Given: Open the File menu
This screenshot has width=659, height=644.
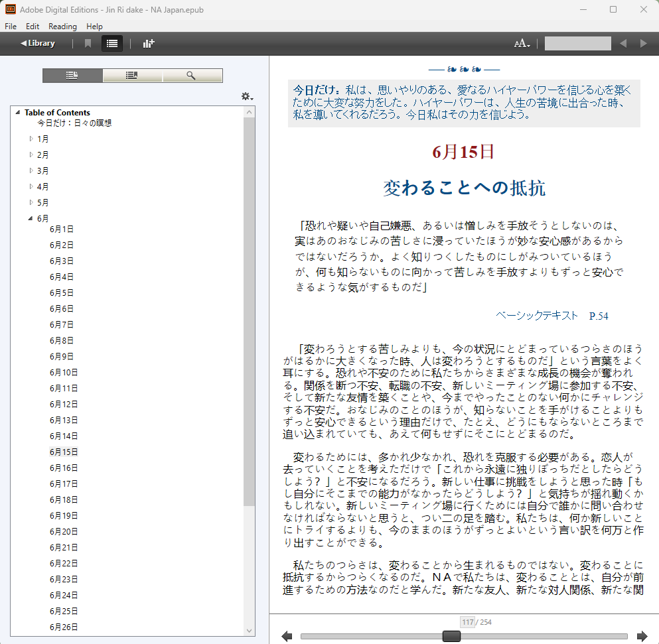Looking at the screenshot, I should [11, 27].
